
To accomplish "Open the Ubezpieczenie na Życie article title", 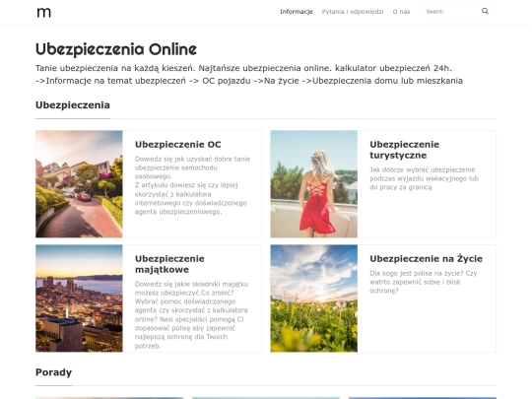I will click(426, 258).
